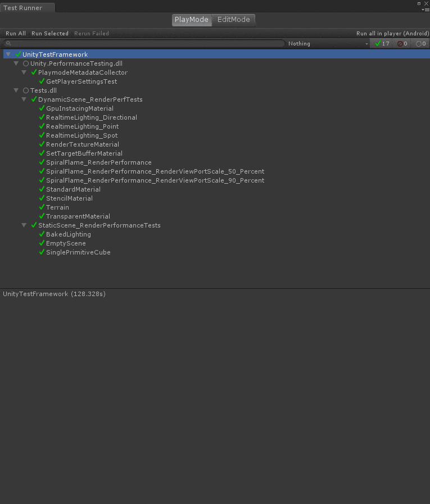Switch to the PlayMode tab

point(192,20)
